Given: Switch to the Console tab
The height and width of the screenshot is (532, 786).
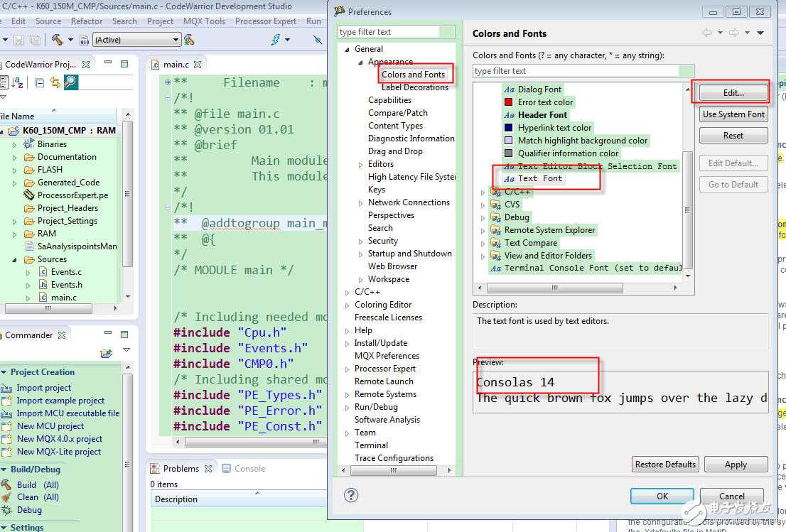Looking at the screenshot, I should coord(244,468).
